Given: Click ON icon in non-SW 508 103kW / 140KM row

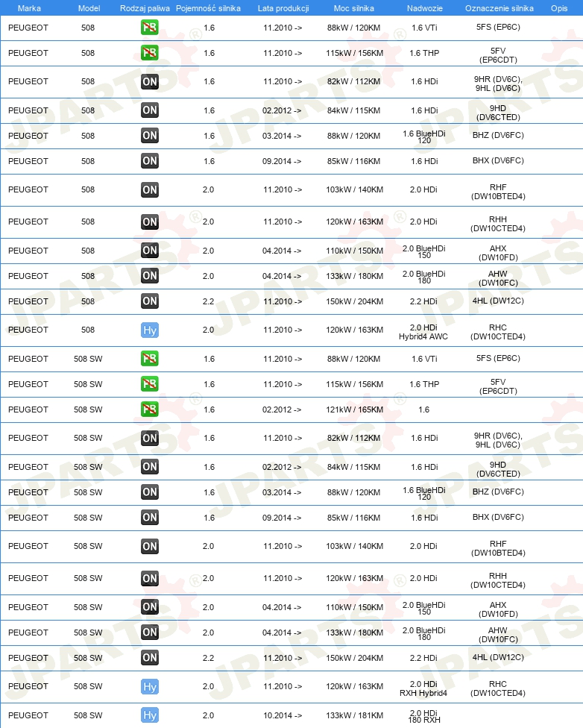Looking at the screenshot, I should point(149,189).
